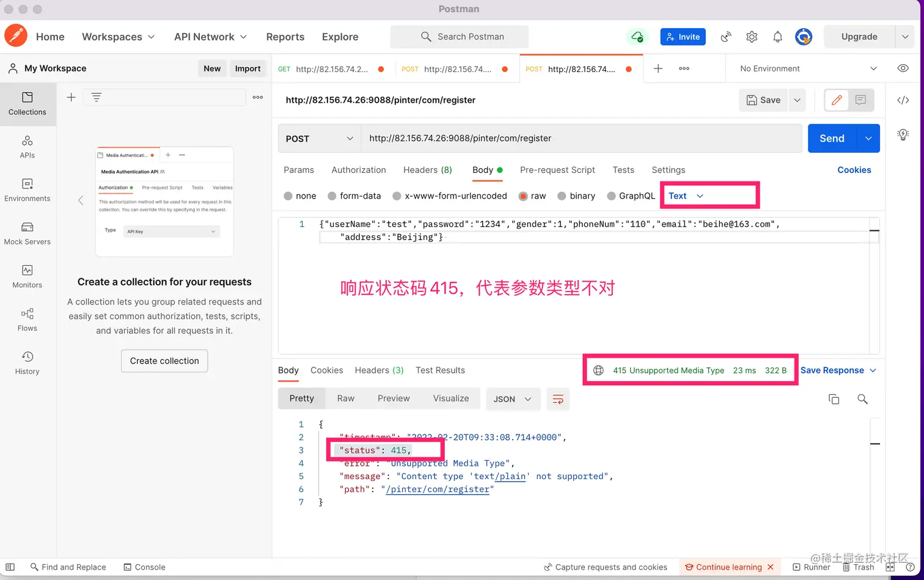Toggle the response line wrap icon
This screenshot has height=580, width=924.
[x=558, y=399]
